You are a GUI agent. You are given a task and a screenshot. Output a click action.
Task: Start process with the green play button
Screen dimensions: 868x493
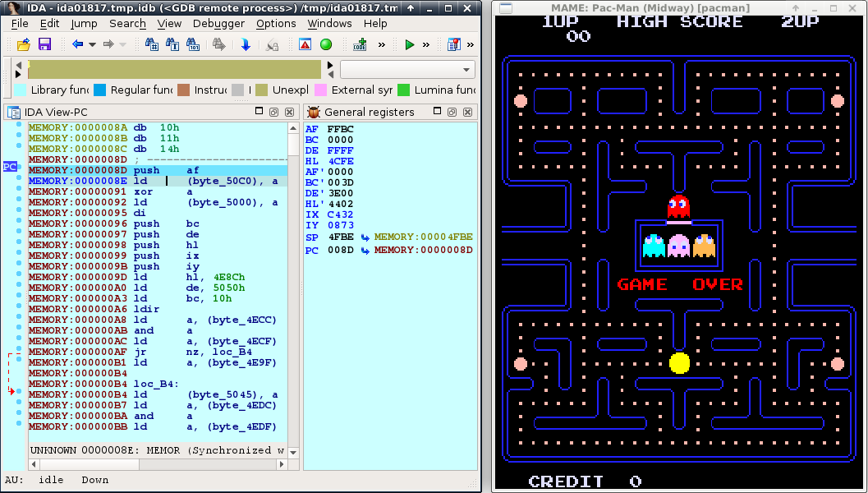pyautogui.click(x=410, y=45)
